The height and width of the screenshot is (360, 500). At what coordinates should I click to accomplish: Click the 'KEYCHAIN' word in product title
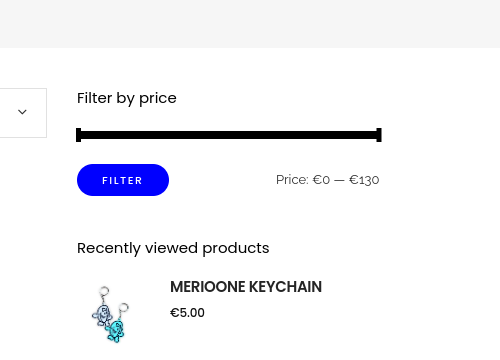click(285, 287)
